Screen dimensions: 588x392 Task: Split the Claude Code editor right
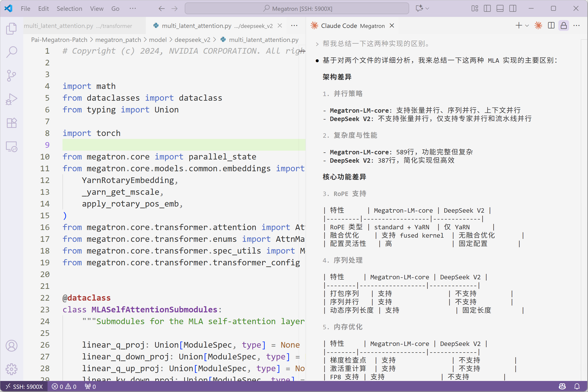tap(551, 25)
